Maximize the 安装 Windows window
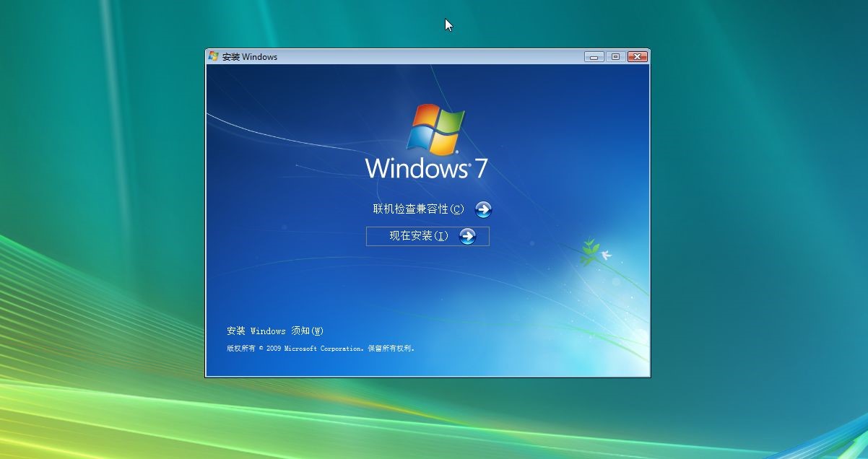 (x=615, y=56)
